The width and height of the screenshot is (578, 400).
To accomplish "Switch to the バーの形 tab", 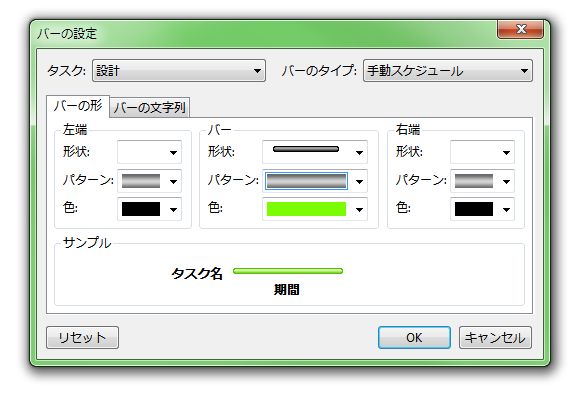I will tap(78, 106).
